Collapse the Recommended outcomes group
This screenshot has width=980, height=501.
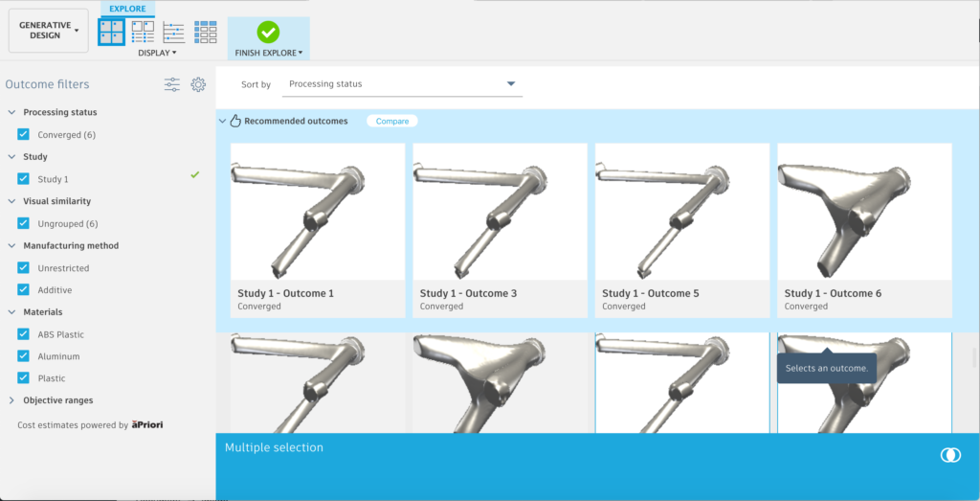click(x=222, y=121)
